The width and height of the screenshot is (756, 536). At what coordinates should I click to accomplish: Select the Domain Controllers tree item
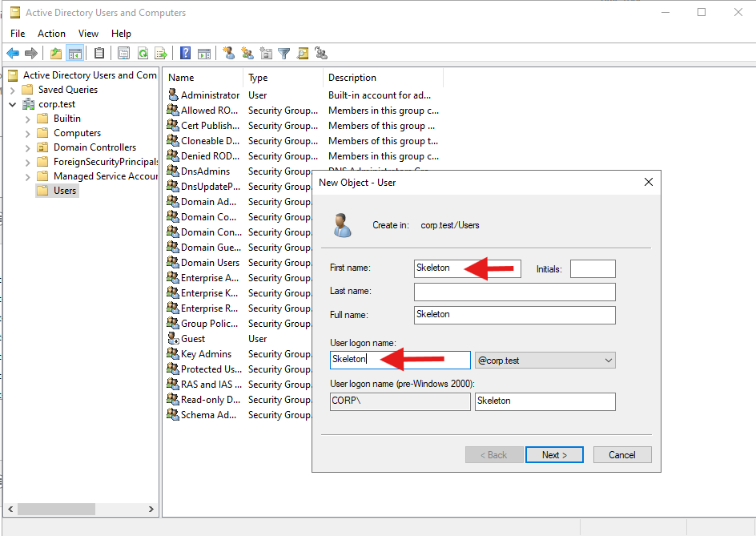[87, 147]
